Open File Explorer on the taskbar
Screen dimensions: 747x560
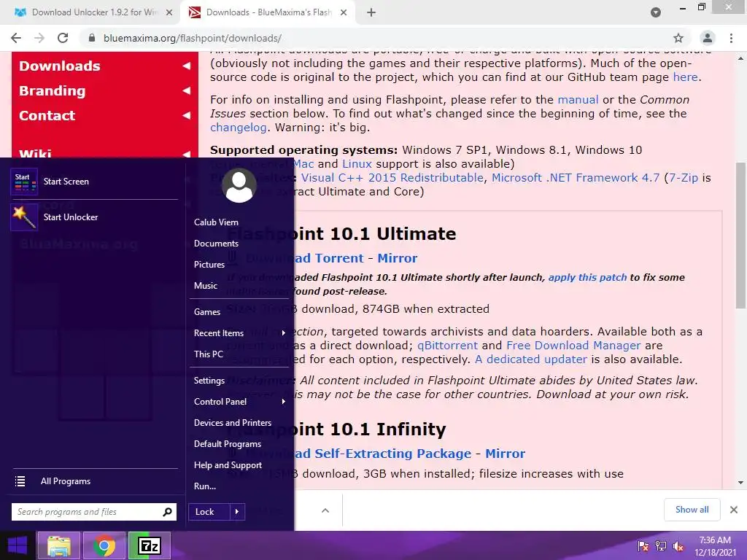[x=59, y=545]
